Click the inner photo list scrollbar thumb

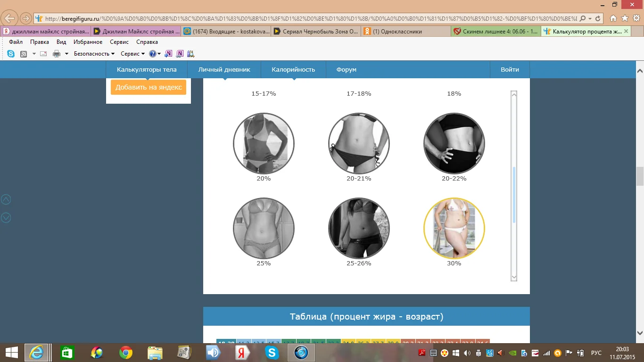tap(514, 195)
